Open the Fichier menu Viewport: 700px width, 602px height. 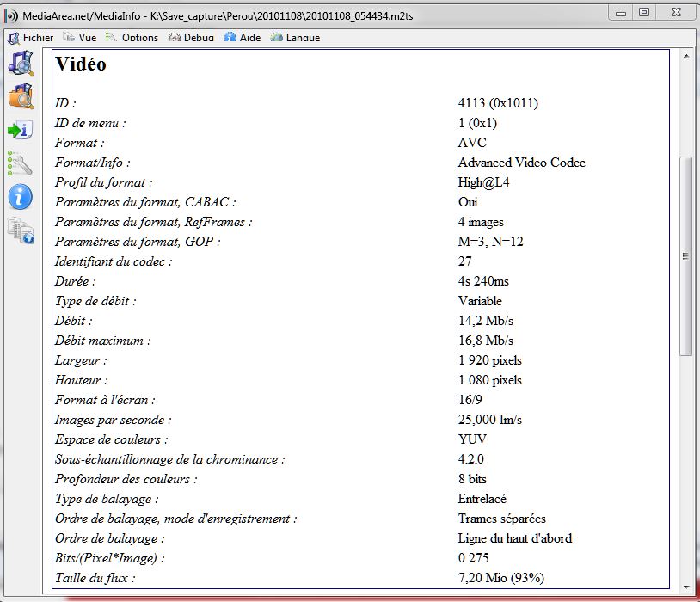pos(31,38)
